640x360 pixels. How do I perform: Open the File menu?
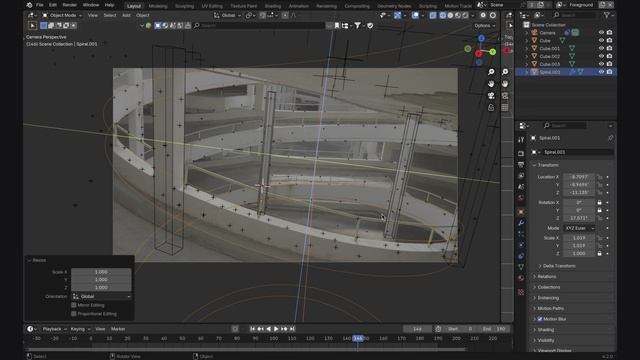click(x=40, y=5)
